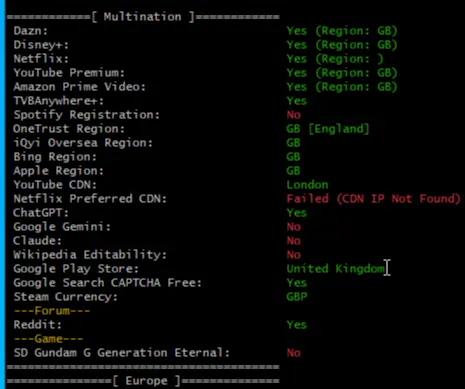Click the Amazon Prime Video label
The height and width of the screenshot is (389, 465).
pos(79,87)
